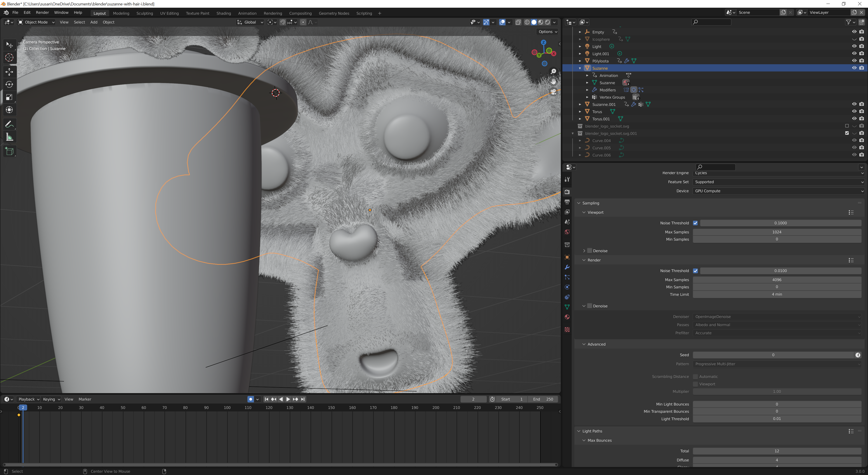
Task: Open the View Layer properties tab
Action: coord(567,212)
